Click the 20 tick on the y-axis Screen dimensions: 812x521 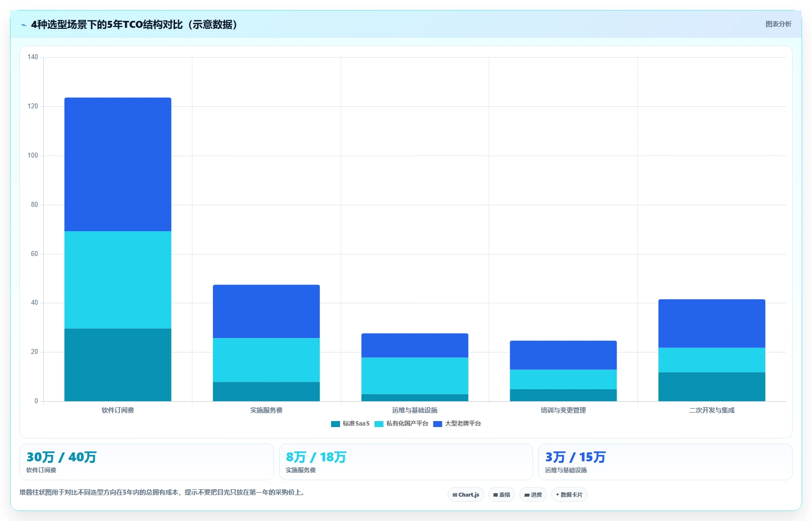34,352
